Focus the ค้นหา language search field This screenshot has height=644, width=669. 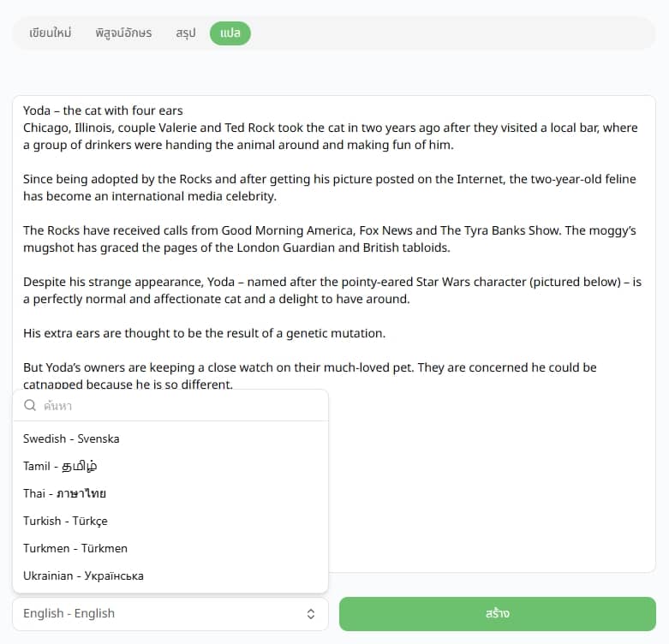(x=180, y=405)
